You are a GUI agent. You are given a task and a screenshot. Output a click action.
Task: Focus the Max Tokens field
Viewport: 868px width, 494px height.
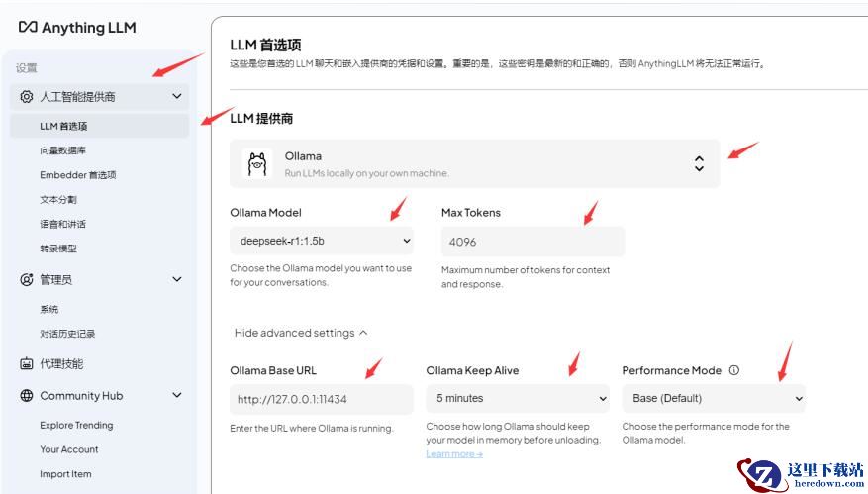coord(533,242)
